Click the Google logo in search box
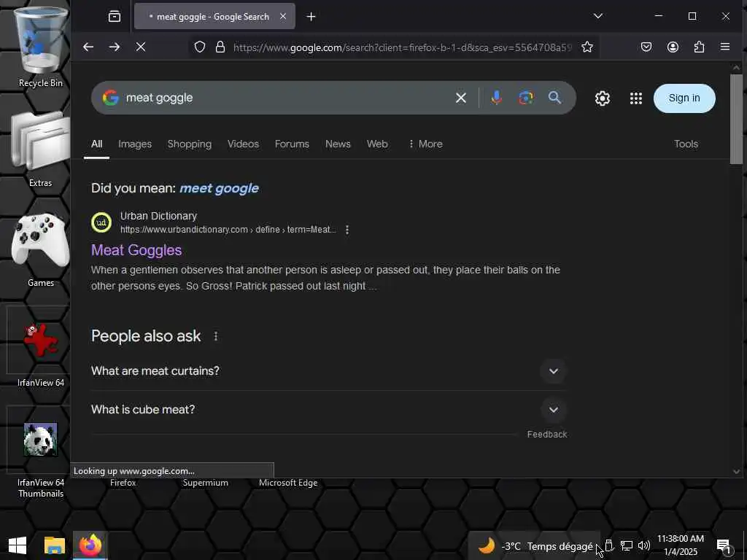Image resolution: width=747 pixels, height=560 pixels. click(111, 98)
